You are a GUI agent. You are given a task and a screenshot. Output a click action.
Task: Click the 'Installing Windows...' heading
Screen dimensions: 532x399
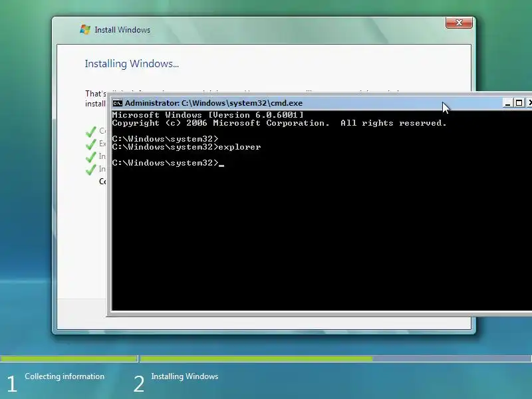pos(132,64)
